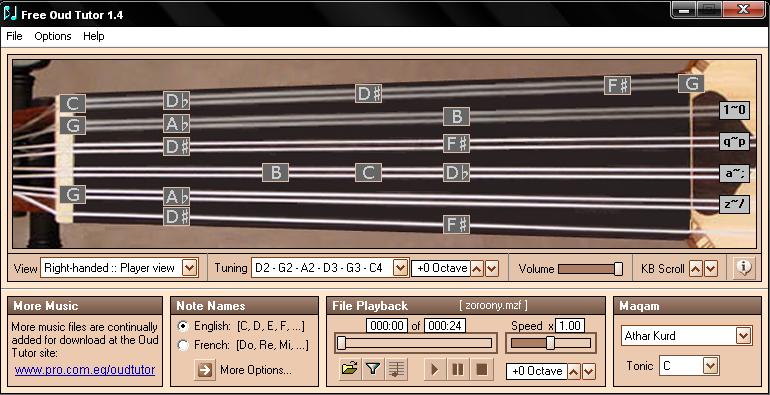770x395 pixels.
Task: Visit the www.pro.com.eg/oudtutor link
Action: pos(85,369)
